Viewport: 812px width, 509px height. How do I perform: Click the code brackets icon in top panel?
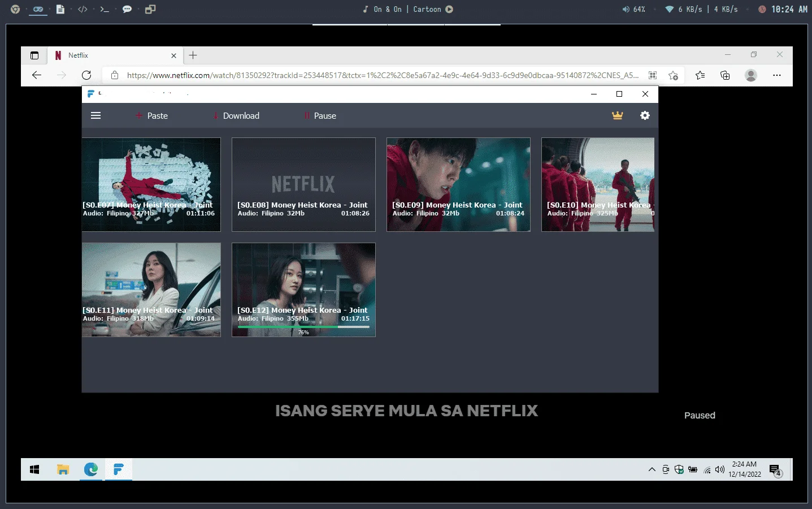pos(82,9)
